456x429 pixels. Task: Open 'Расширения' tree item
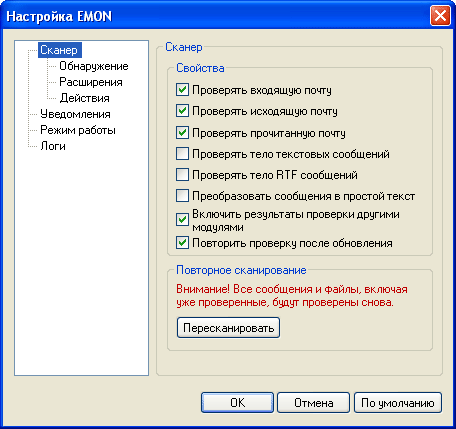click(91, 82)
